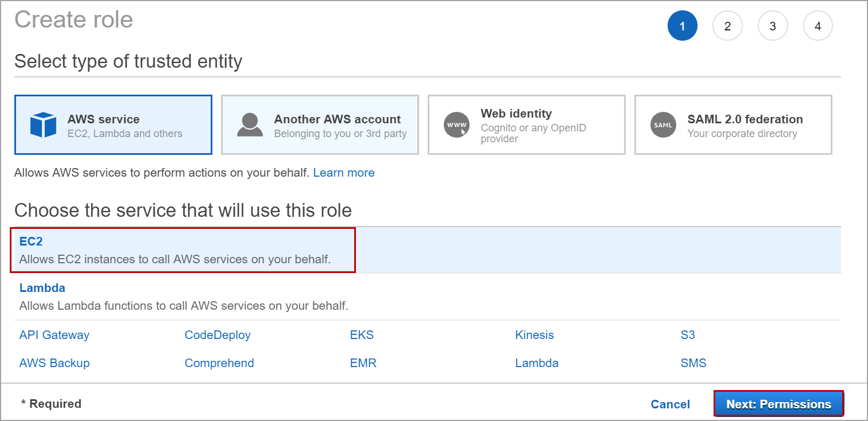Screen dimensions: 868x421
Task: Click the Another AWS account person icon
Action: pos(250,125)
